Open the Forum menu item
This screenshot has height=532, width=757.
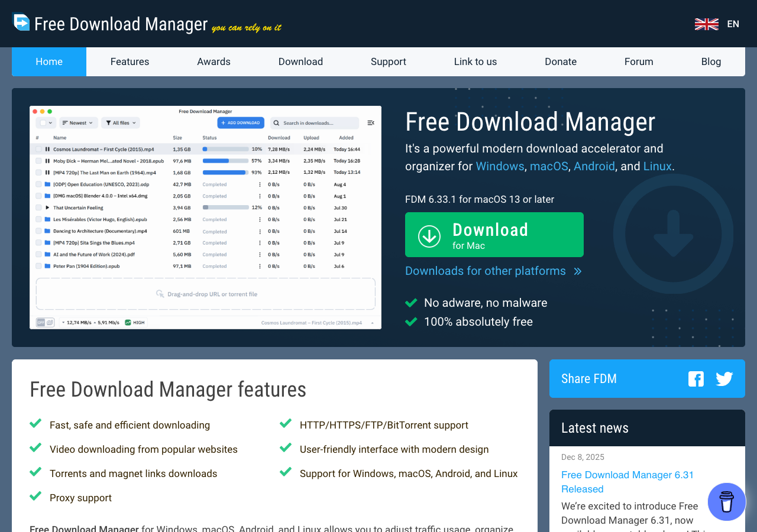coord(639,61)
